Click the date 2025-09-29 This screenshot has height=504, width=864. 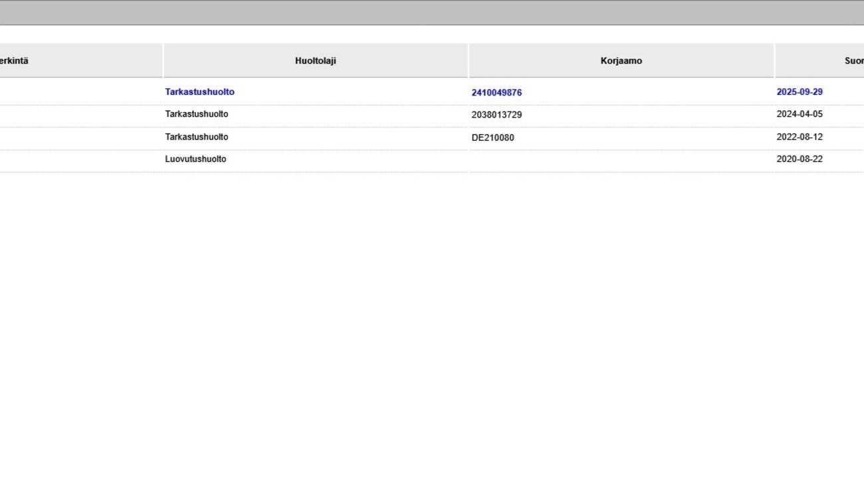(799, 92)
